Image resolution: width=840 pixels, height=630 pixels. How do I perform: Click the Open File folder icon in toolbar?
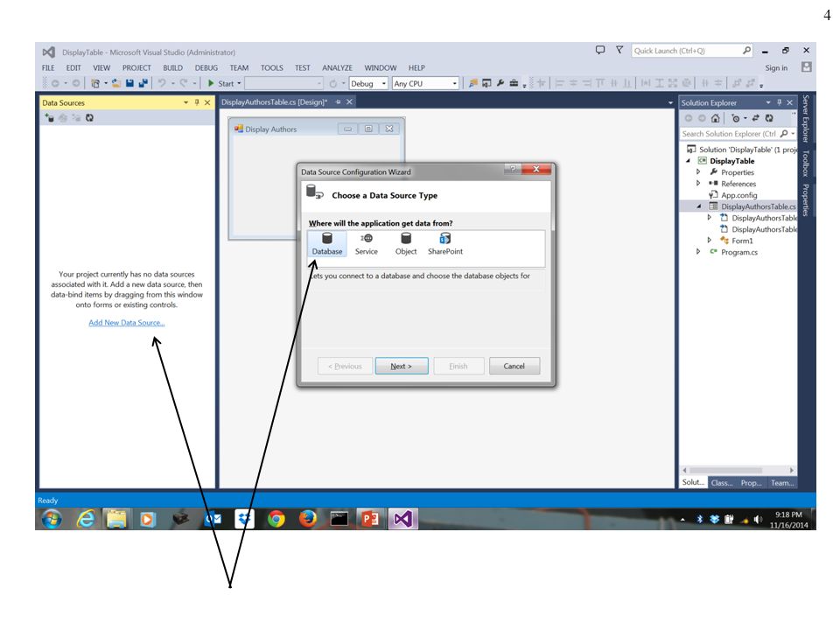pos(116,83)
